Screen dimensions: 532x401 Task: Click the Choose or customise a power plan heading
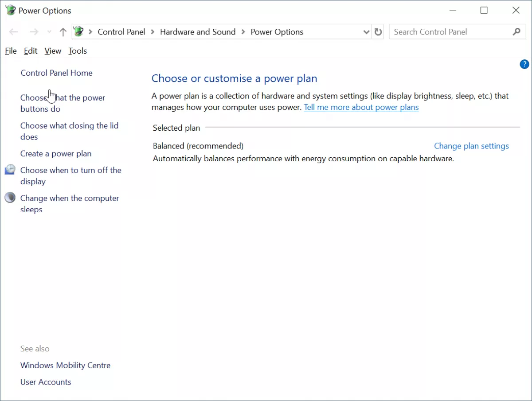pos(235,78)
